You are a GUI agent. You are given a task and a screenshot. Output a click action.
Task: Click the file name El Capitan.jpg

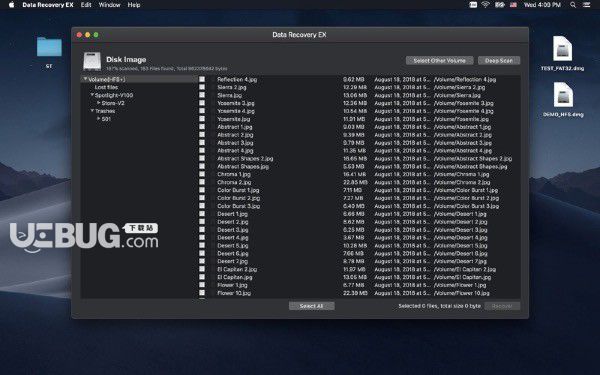click(235, 277)
